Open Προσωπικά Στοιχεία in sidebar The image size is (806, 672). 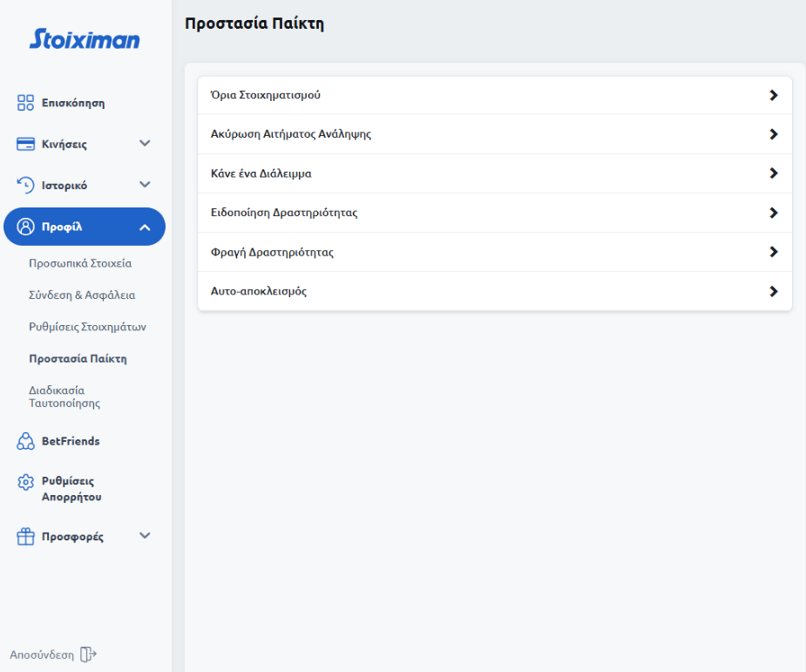click(x=80, y=263)
